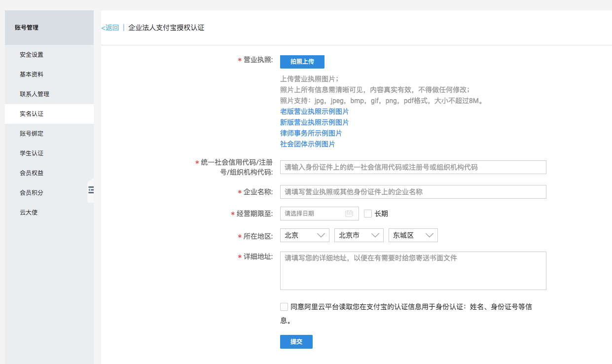The width and height of the screenshot is (612, 364).
Task: Click the 请选择日期 date input
Action: tap(320, 214)
